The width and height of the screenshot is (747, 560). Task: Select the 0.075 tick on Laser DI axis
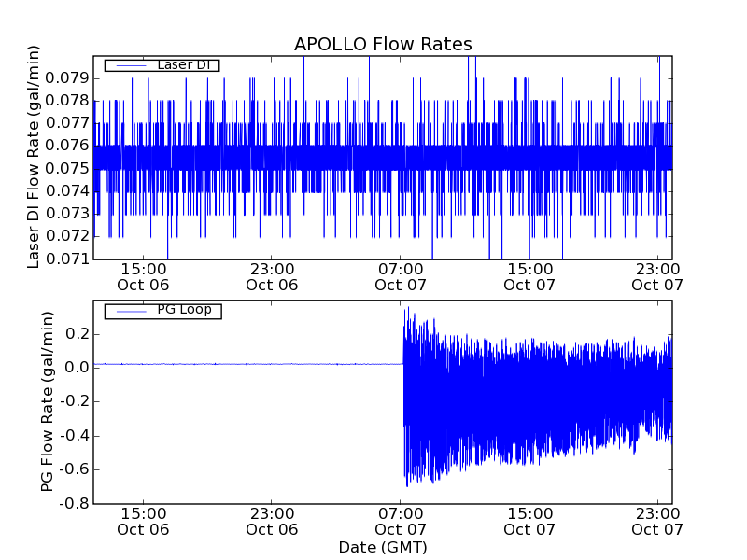pyautogui.click(x=67, y=169)
